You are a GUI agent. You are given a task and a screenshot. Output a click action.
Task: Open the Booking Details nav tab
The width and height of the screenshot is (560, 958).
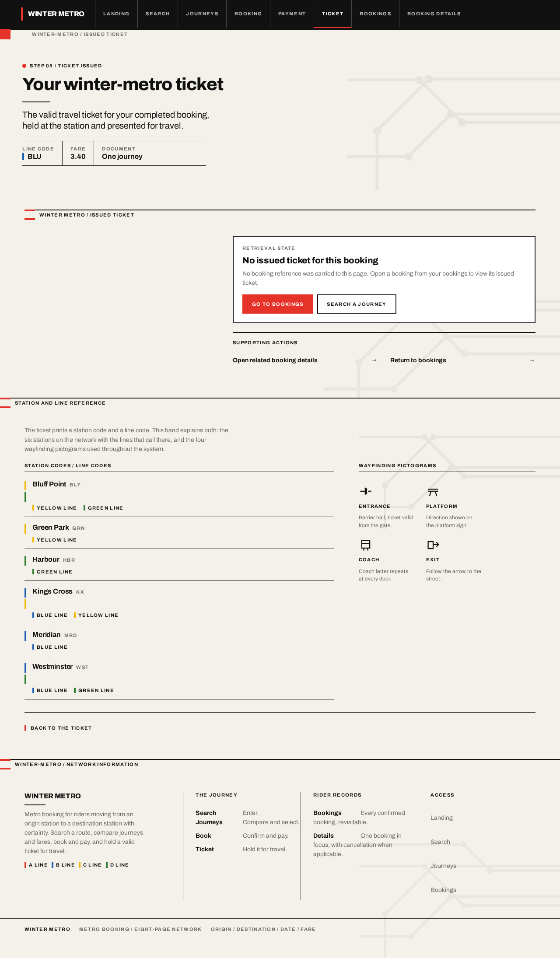click(x=434, y=14)
